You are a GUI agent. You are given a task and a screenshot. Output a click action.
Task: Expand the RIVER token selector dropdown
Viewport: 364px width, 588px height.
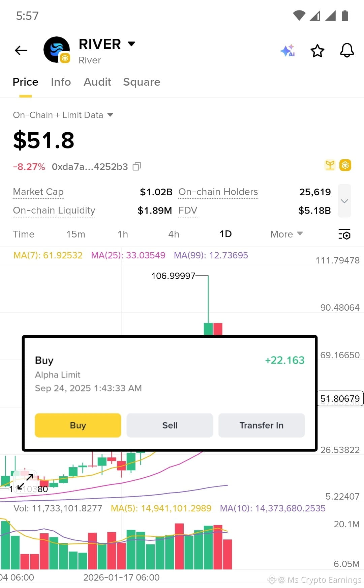coord(131,44)
